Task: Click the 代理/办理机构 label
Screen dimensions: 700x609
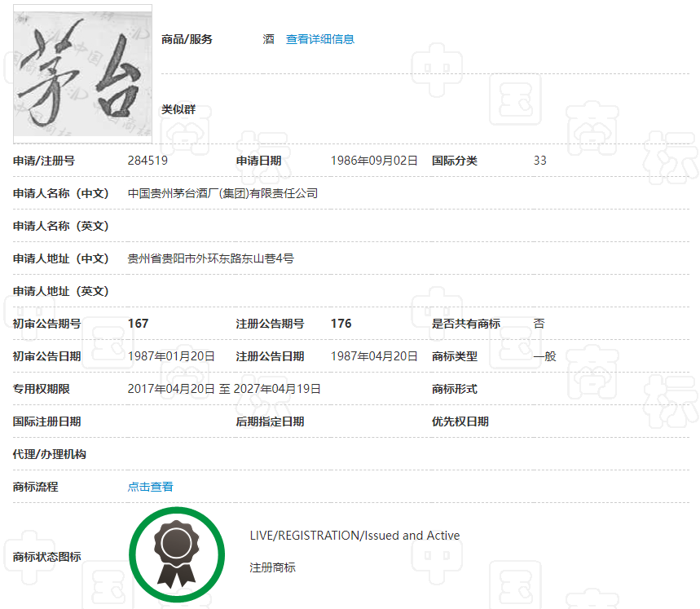Action: (x=49, y=454)
